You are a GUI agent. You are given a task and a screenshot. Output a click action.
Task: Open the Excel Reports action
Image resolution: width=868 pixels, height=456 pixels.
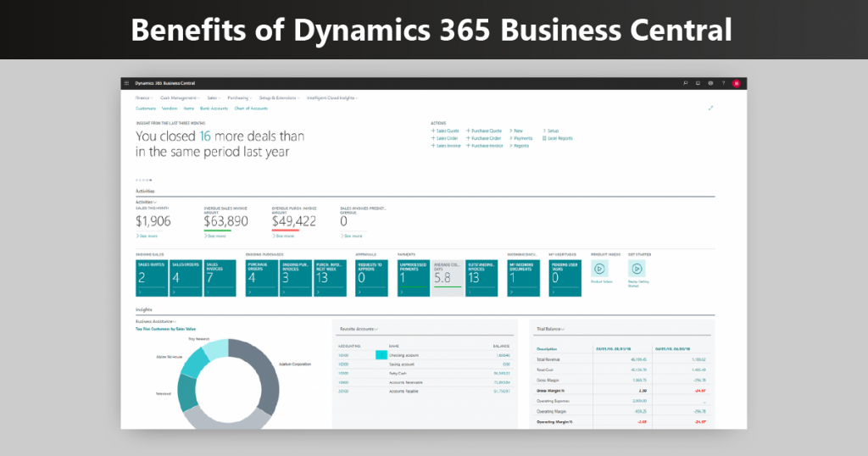click(x=558, y=138)
